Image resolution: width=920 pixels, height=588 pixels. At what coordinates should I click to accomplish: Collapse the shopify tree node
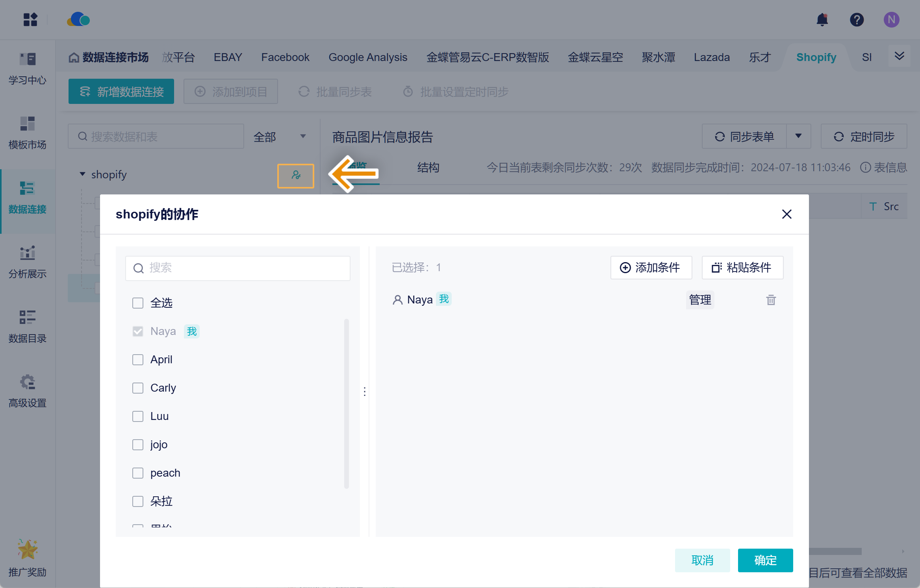click(82, 174)
